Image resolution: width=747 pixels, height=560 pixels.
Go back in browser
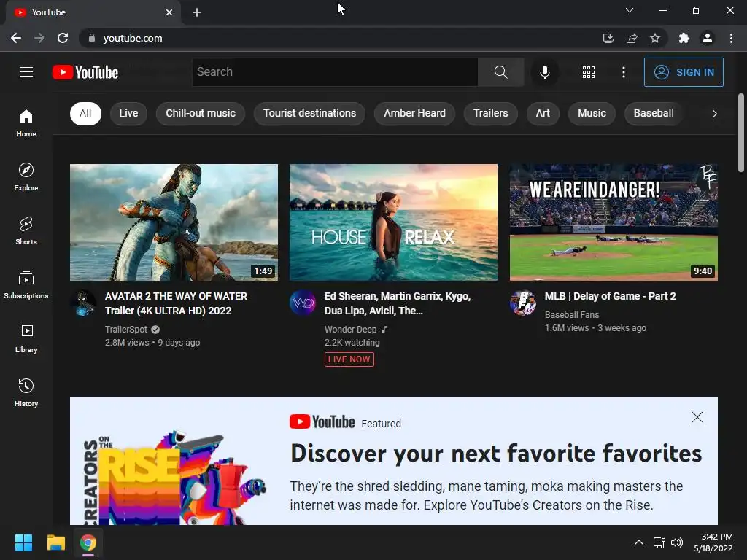[x=16, y=38]
